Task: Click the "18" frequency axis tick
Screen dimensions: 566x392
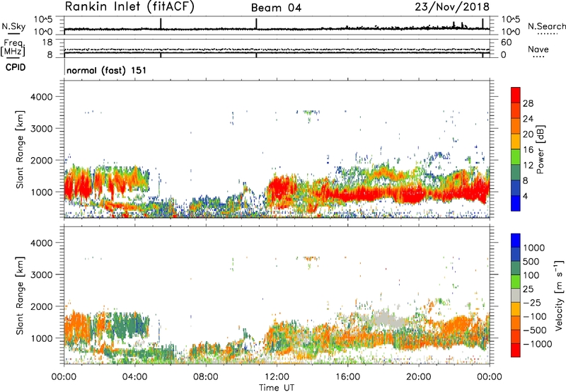Action: [x=47, y=42]
